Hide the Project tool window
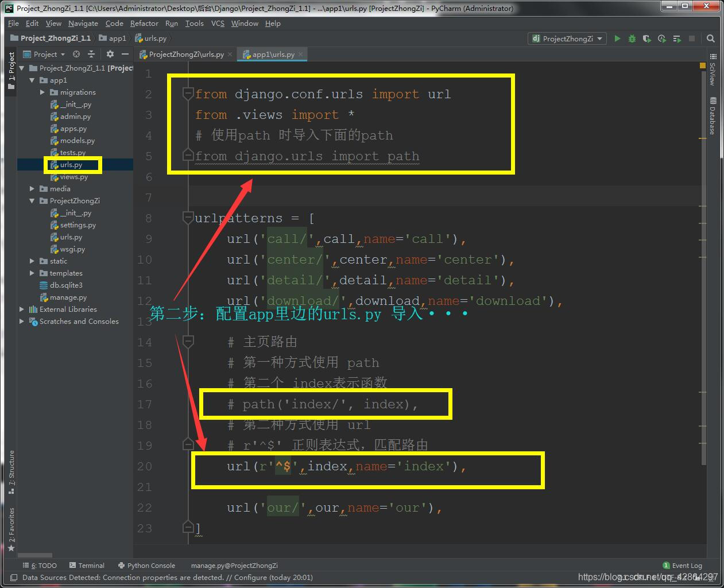Image resolution: width=724 pixels, height=588 pixels. point(125,54)
